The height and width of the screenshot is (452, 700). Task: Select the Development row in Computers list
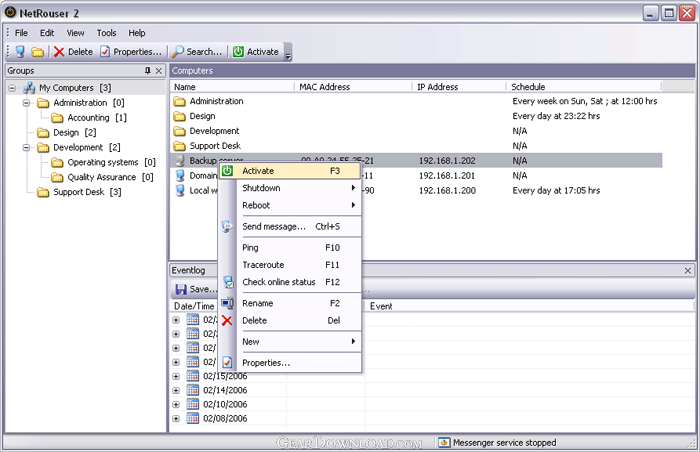(416, 131)
